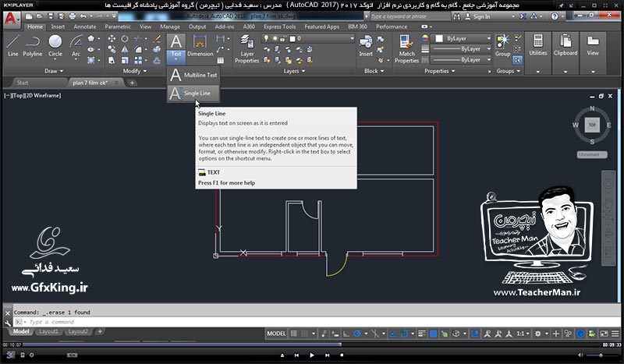
Task: Expand the Properties panel
Action: [439, 71]
